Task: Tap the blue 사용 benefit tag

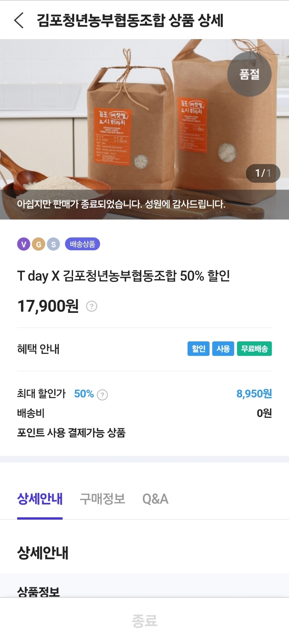Action: (223, 349)
